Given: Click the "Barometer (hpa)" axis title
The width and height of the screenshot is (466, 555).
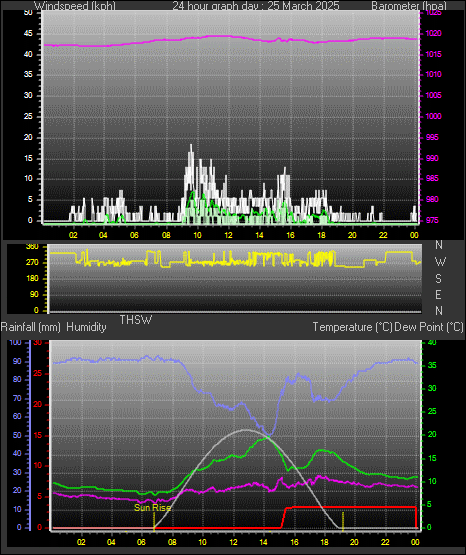Looking at the screenshot, I should [409, 6].
